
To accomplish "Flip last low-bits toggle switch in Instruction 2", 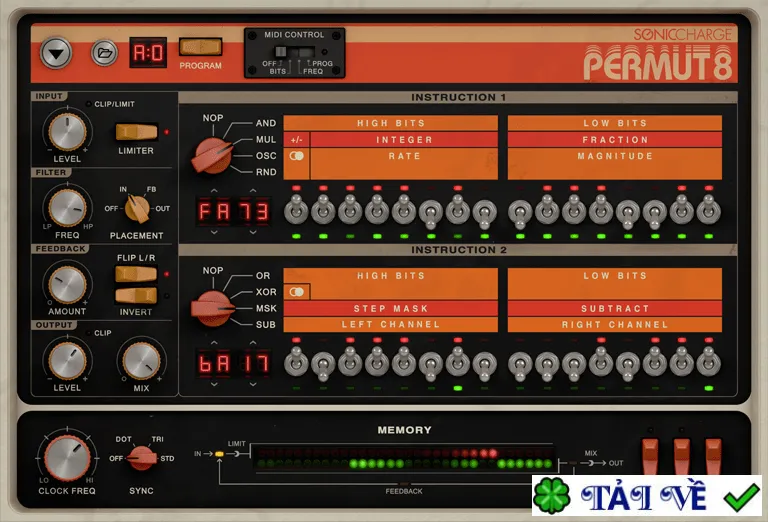I will (708, 361).
